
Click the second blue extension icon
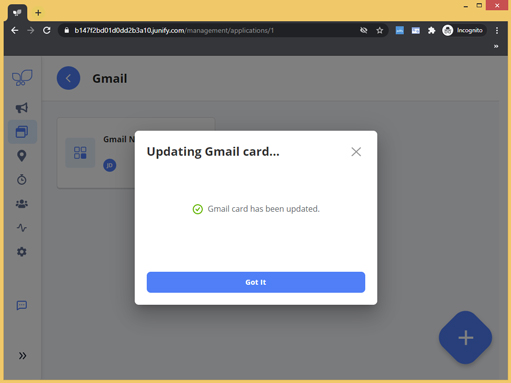click(416, 30)
